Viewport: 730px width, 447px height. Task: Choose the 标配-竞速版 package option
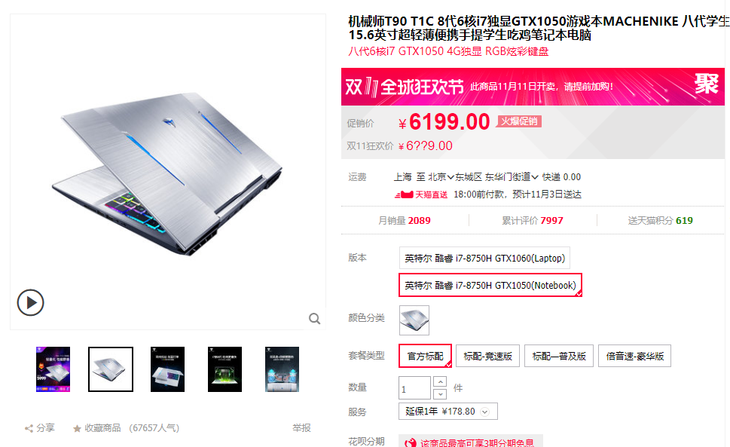(x=488, y=356)
